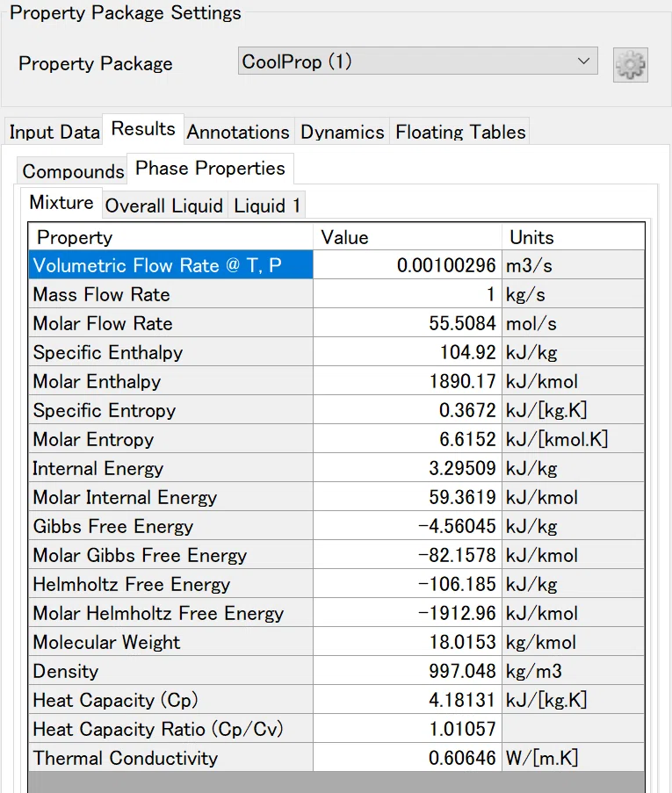Viewport: 672px width, 793px height.
Task: Click Molar Helmholtz Free Energy label
Action: (x=171, y=613)
